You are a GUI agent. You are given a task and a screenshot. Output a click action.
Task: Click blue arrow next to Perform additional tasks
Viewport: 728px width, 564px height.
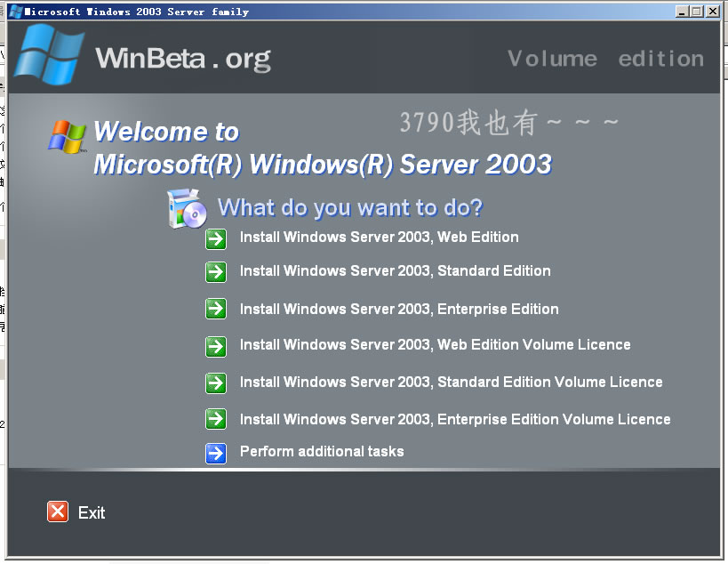click(x=216, y=453)
